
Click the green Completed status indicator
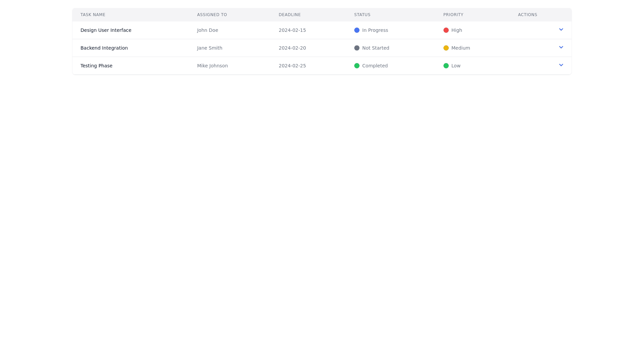coord(357,66)
